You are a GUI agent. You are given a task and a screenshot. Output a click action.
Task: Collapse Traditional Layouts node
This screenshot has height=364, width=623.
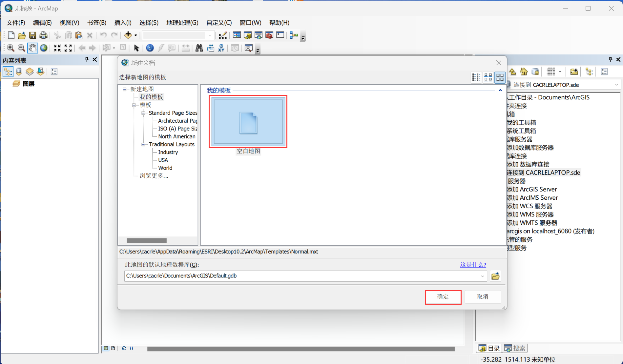[143, 144]
